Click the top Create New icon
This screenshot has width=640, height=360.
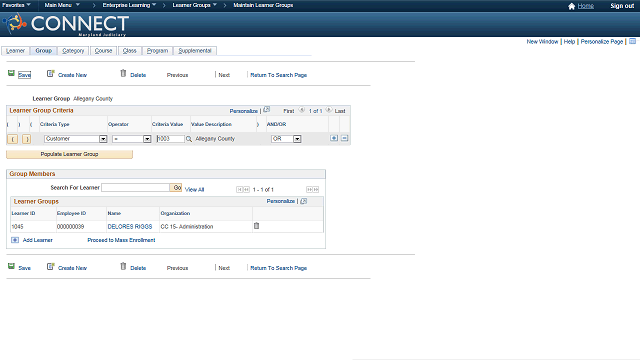pyautogui.click(x=51, y=73)
